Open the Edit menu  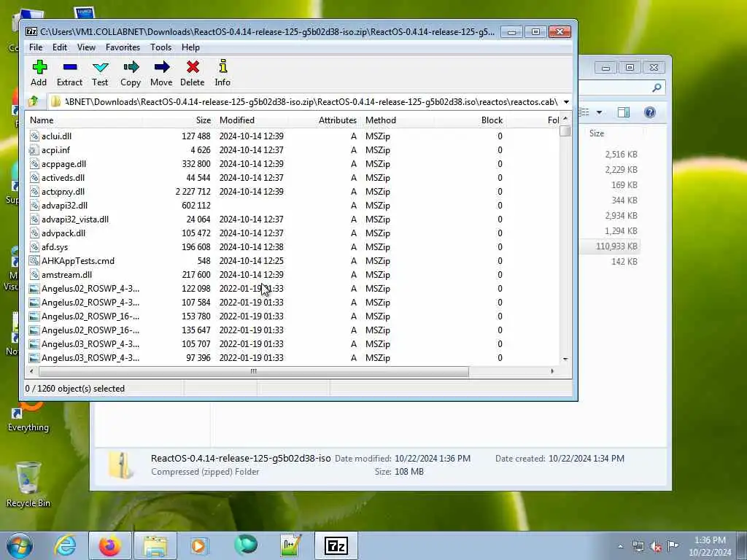tap(60, 47)
